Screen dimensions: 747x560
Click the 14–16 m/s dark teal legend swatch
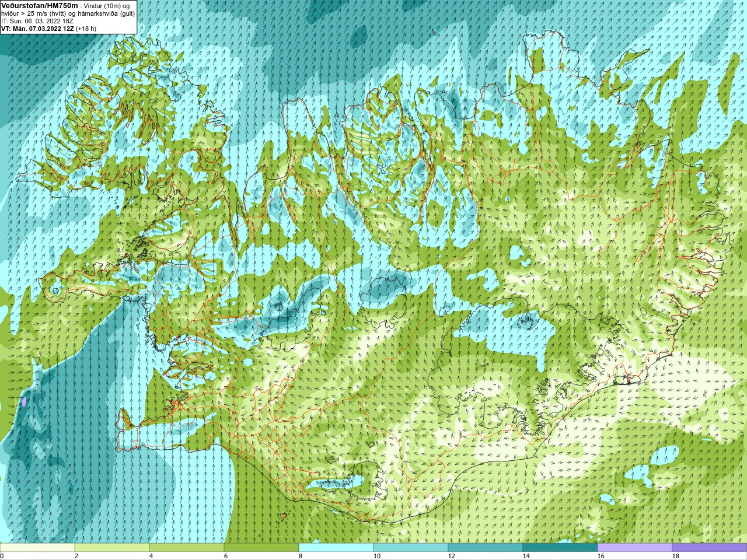(x=560, y=548)
